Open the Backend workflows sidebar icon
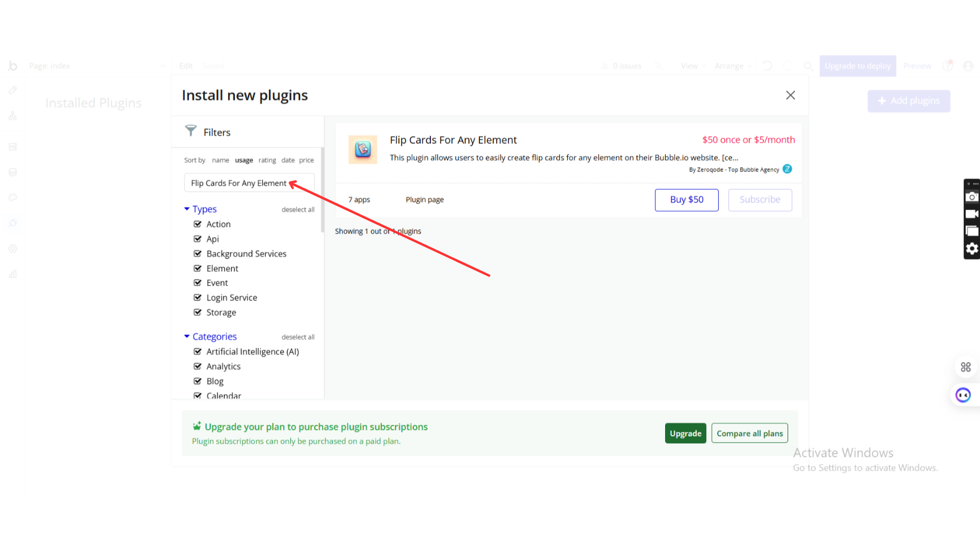 click(x=13, y=146)
